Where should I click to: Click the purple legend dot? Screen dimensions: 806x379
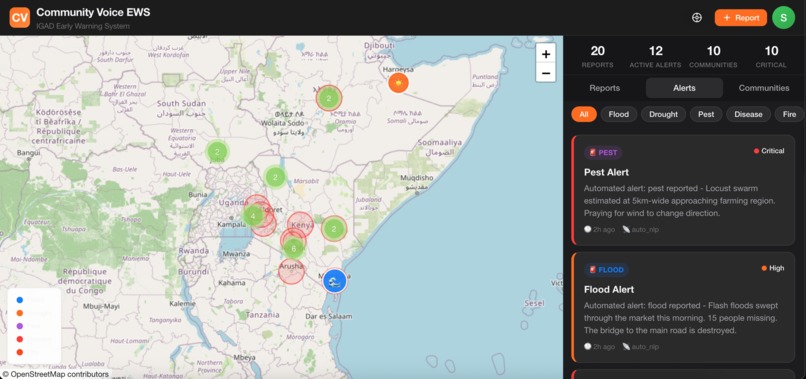20,326
